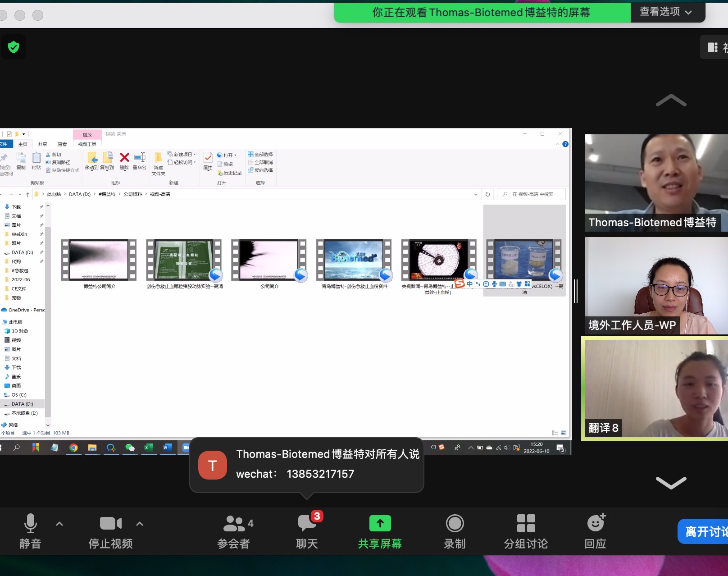Click the 属性 properties icon

pyautogui.click(x=208, y=161)
